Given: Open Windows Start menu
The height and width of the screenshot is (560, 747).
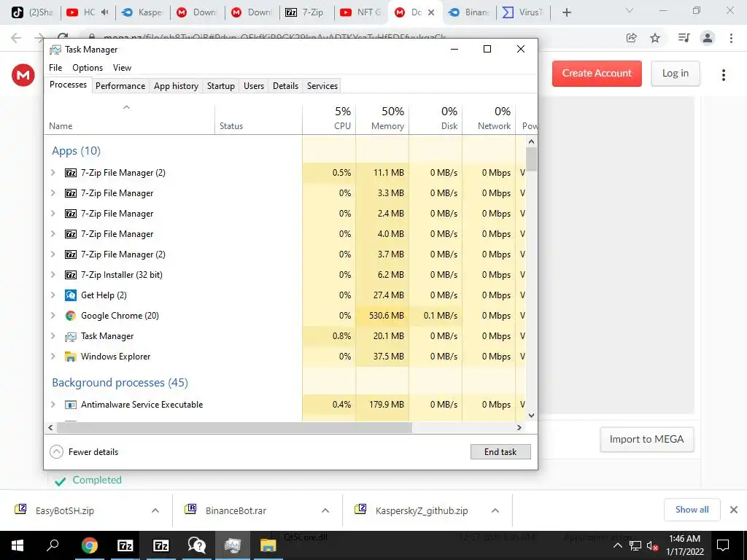Looking at the screenshot, I should click(18, 545).
